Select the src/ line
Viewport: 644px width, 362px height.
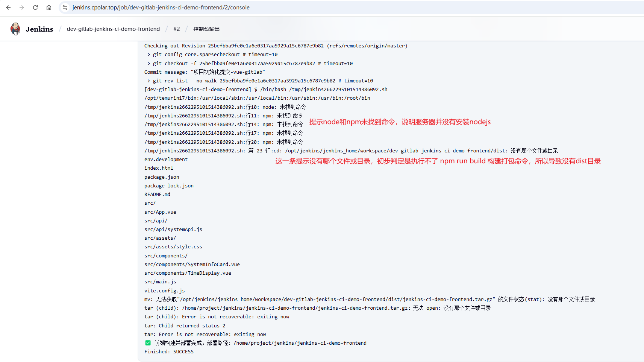click(150, 203)
